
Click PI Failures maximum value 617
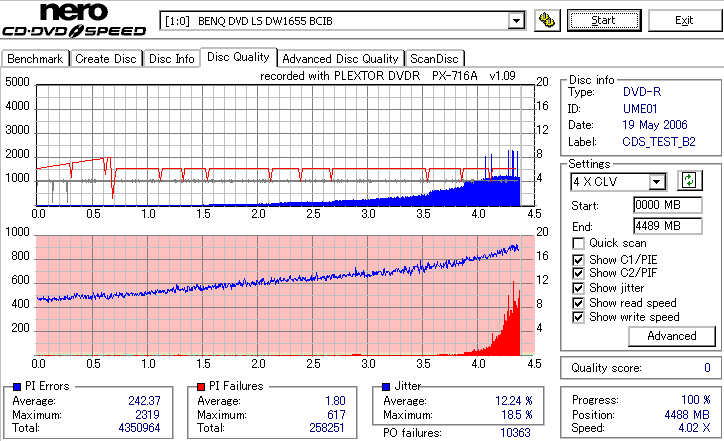[336, 415]
